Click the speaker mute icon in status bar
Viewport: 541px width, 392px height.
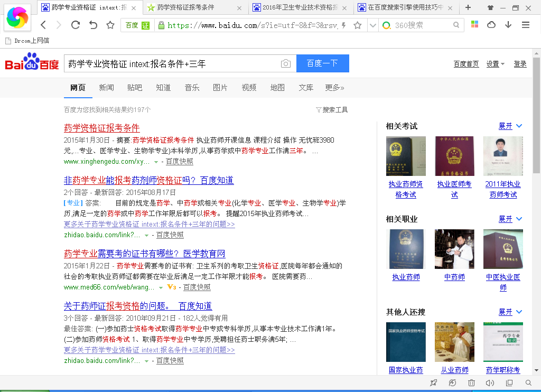pos(490,382)
